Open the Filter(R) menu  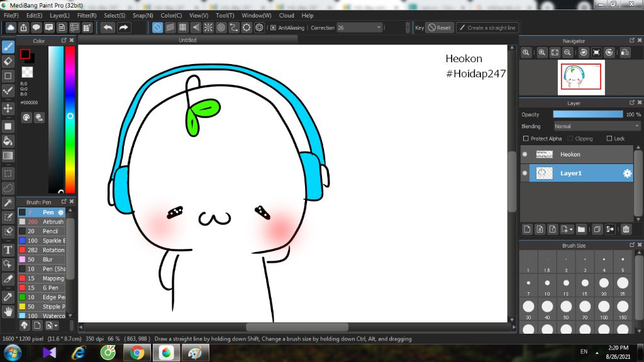coord(87,16)
